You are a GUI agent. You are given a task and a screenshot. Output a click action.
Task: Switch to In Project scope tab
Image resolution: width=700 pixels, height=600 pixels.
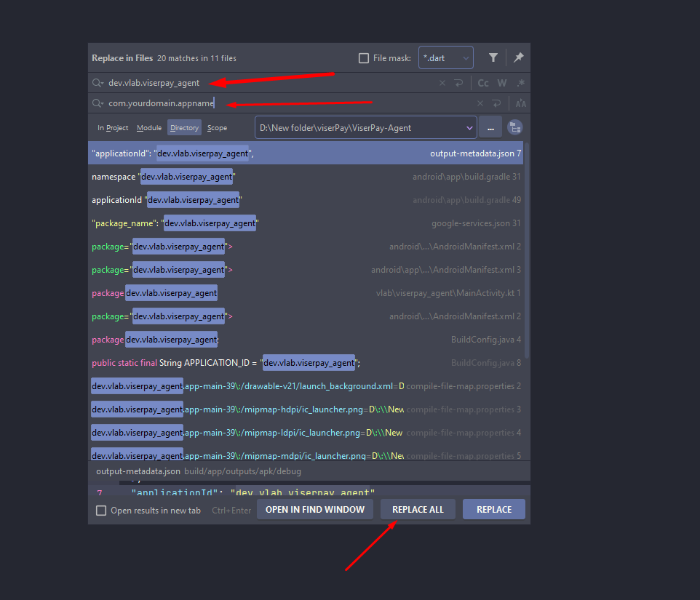coord(113,128)
